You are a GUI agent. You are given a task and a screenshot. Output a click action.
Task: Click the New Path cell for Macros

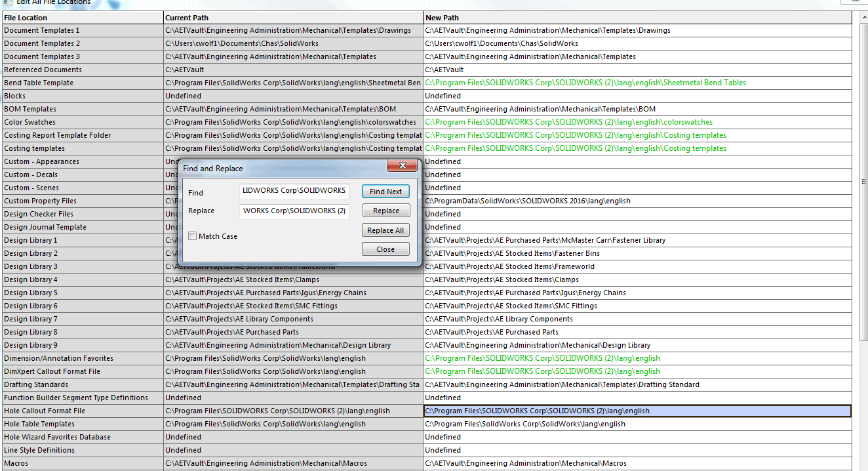tap(637, 463)
